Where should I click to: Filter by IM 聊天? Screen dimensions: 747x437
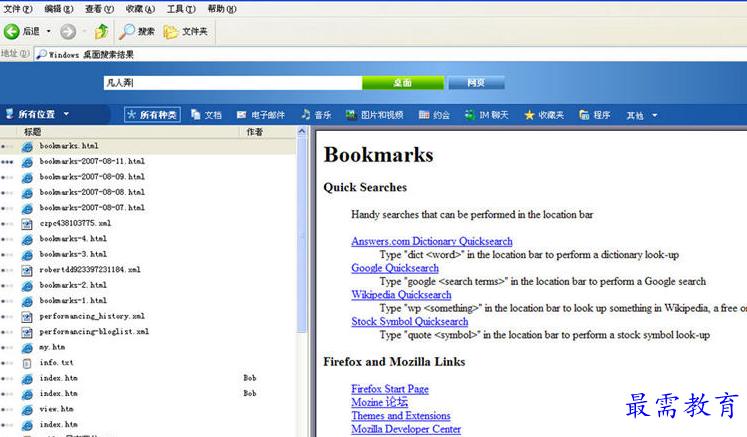(x=487, y=115)
